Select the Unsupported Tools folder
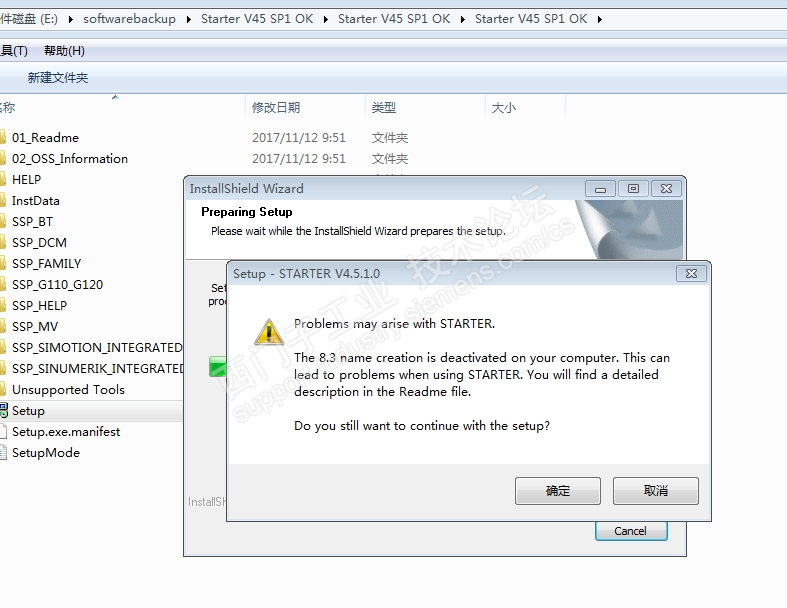 (68, 390)
